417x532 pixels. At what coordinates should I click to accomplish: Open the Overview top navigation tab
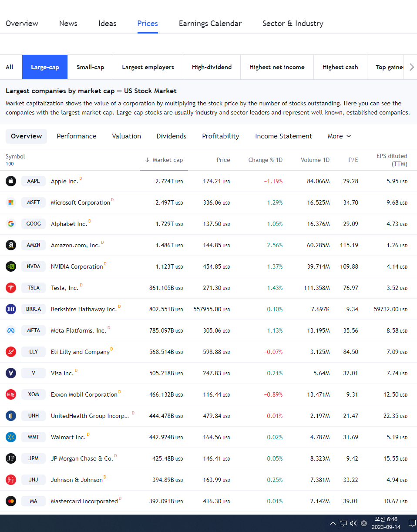click(x=22, y=24)
